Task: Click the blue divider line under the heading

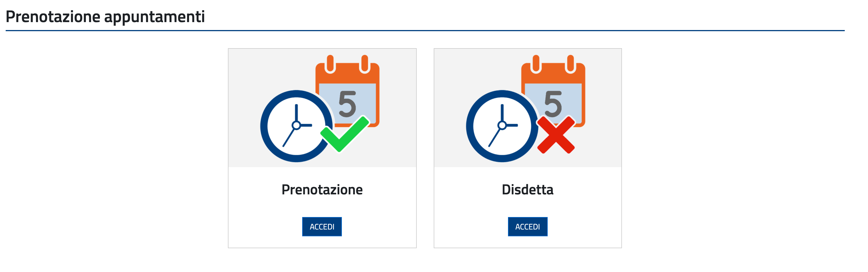Action: click(425, 31)
